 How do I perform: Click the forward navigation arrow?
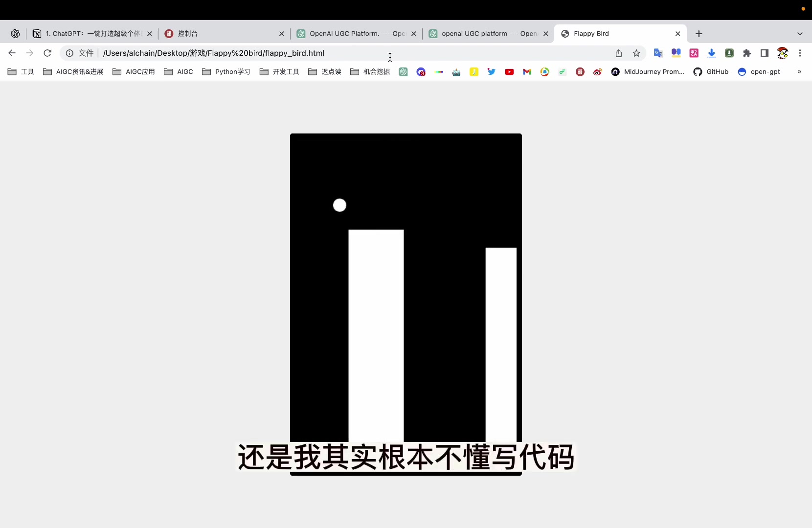tap(30, 53)
